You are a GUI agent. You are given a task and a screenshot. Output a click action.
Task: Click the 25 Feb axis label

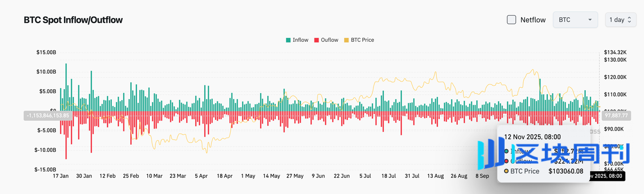coord(131,176)
